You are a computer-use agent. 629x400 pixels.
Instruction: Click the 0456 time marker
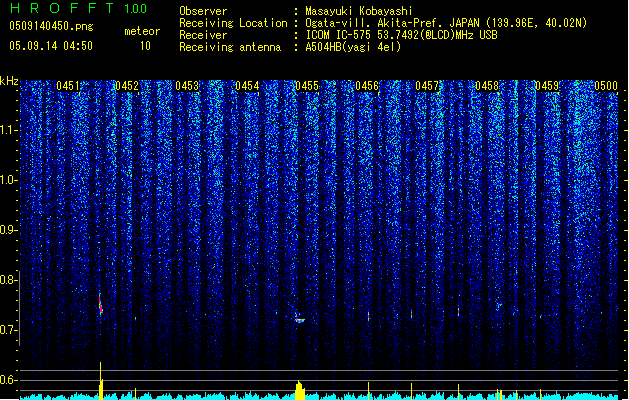click(367, 86)
